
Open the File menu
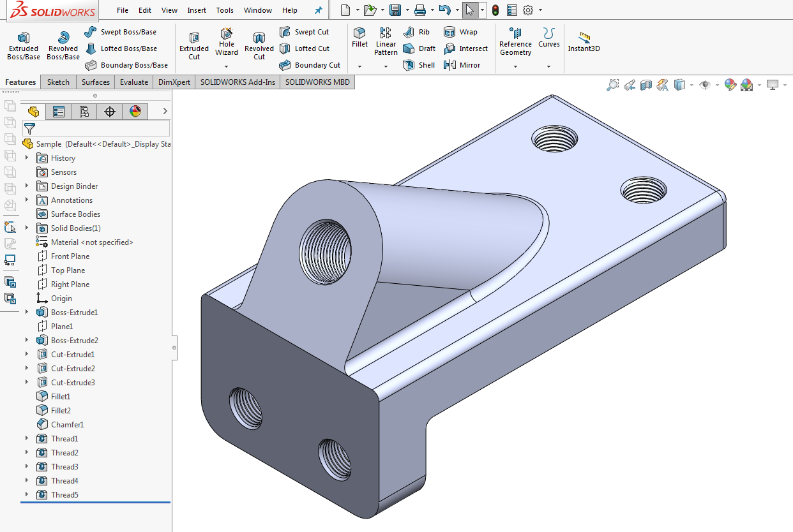click(123, 10)
